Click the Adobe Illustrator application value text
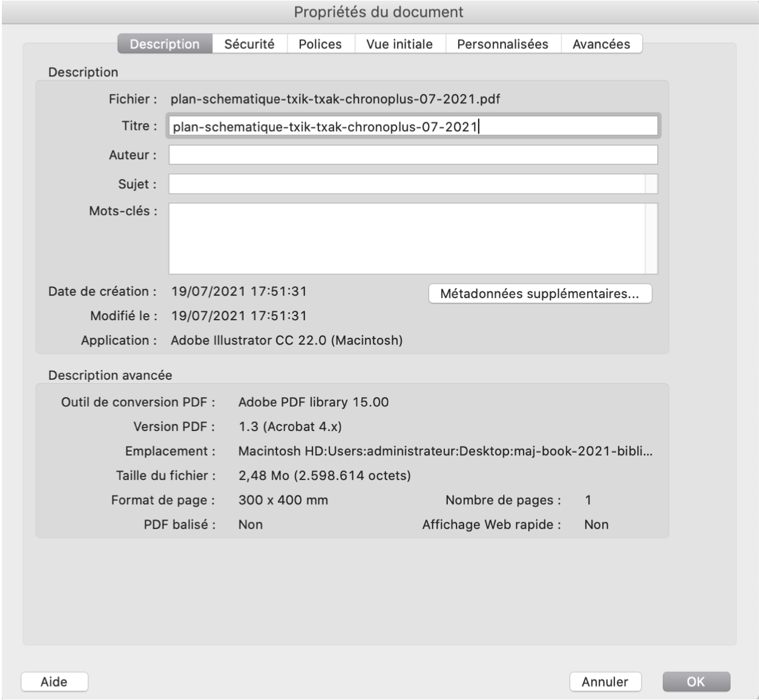 point(286,340)
